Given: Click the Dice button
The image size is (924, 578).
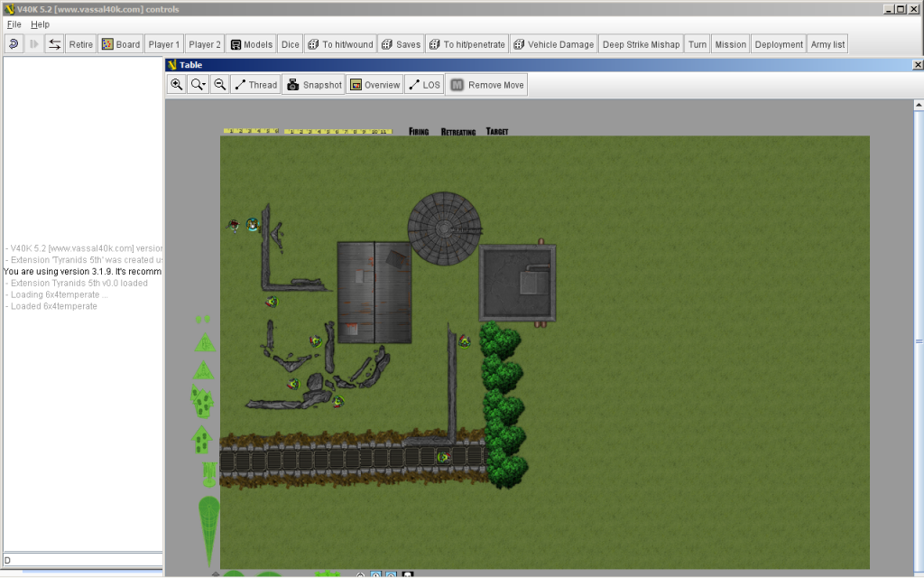Looking at the screenshot, I should point(290,44).
